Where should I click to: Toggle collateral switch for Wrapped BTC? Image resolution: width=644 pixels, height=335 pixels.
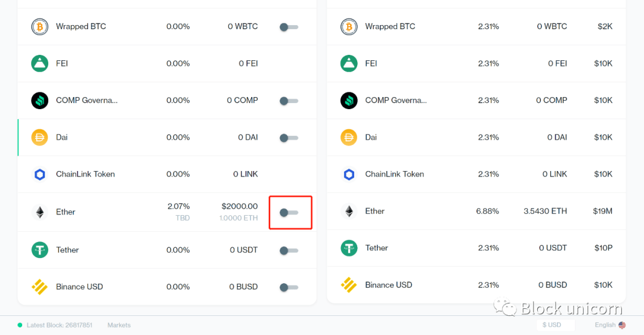coord(289,27)
